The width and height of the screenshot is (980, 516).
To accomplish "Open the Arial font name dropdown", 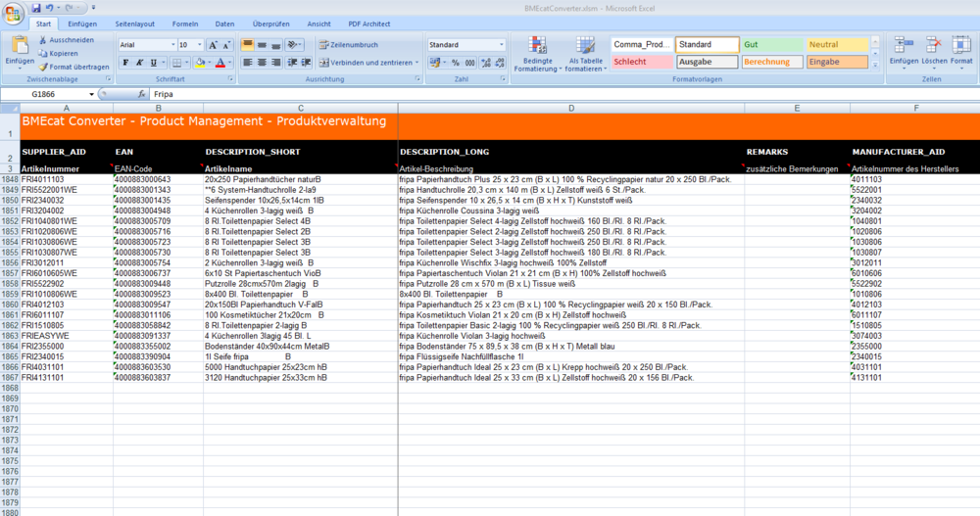I will click(172, 45).
